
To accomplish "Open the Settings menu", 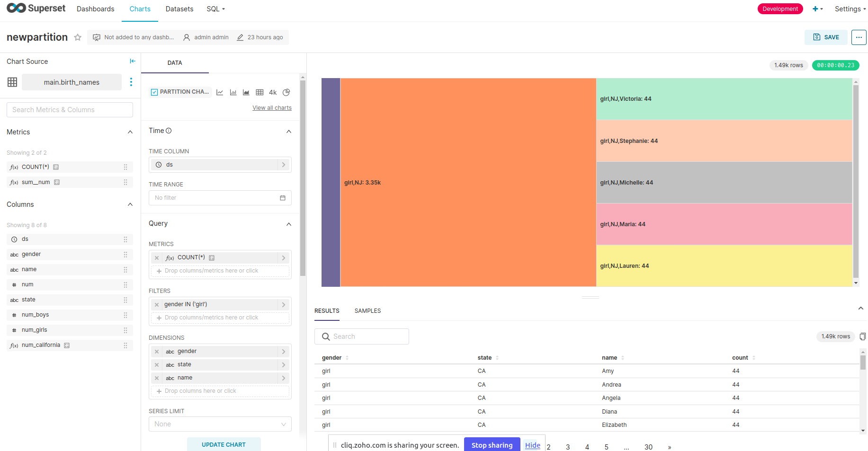I will coord(848,9).
